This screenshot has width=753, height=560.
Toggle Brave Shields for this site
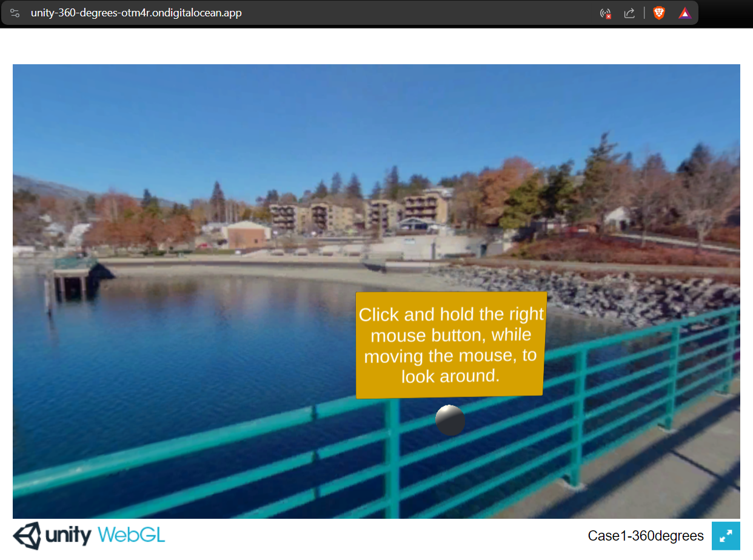point(658,12)
